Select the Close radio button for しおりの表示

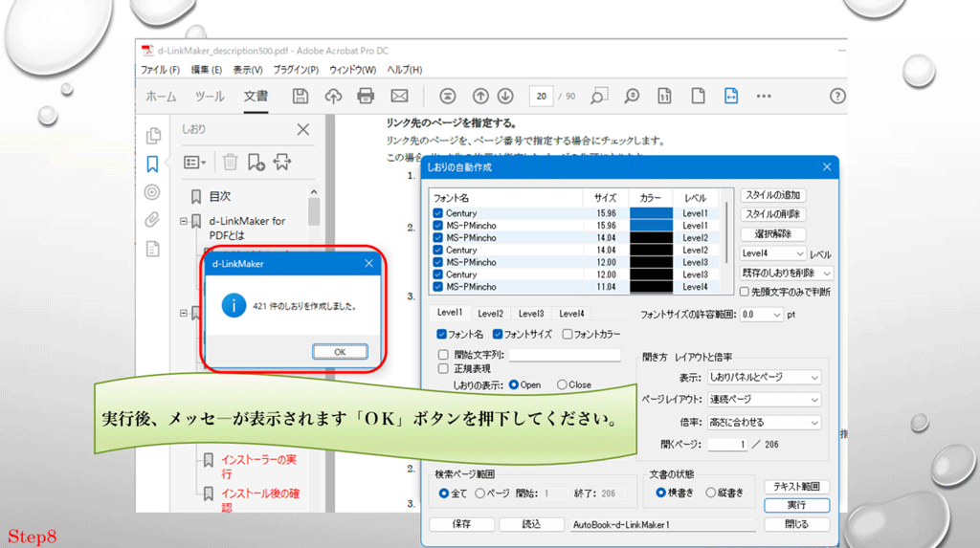point(562,384)
